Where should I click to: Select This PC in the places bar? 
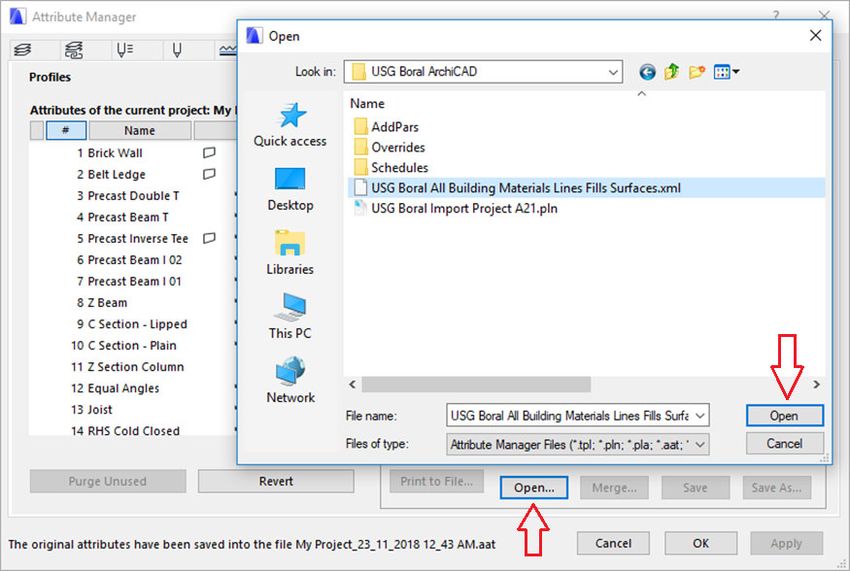point(290,317)
